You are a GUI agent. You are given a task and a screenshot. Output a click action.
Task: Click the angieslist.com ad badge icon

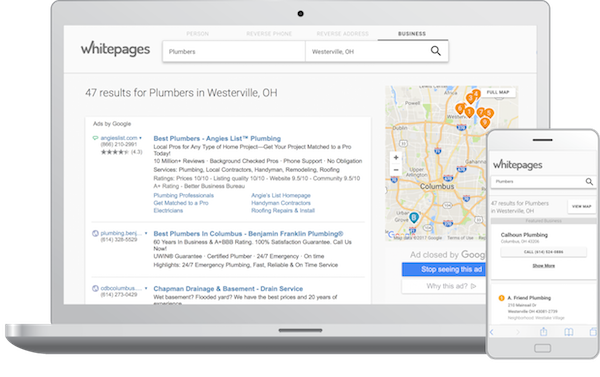(x=95, y=138)
